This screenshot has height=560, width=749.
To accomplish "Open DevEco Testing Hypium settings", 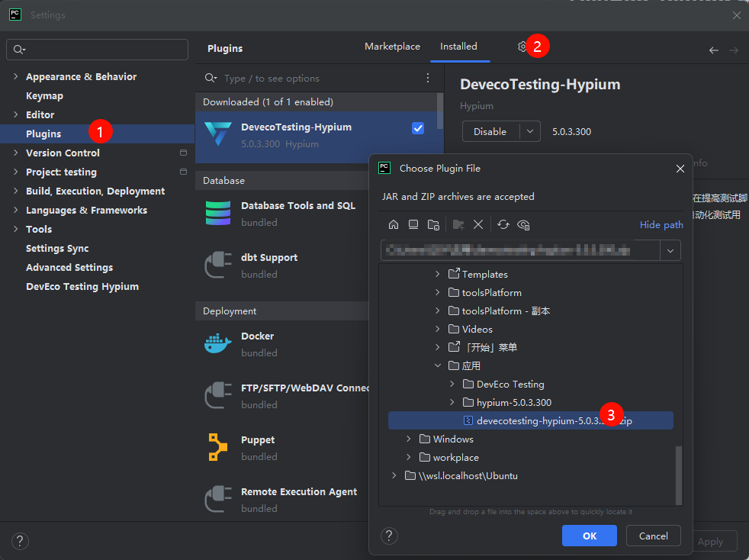I will point(82,287).
